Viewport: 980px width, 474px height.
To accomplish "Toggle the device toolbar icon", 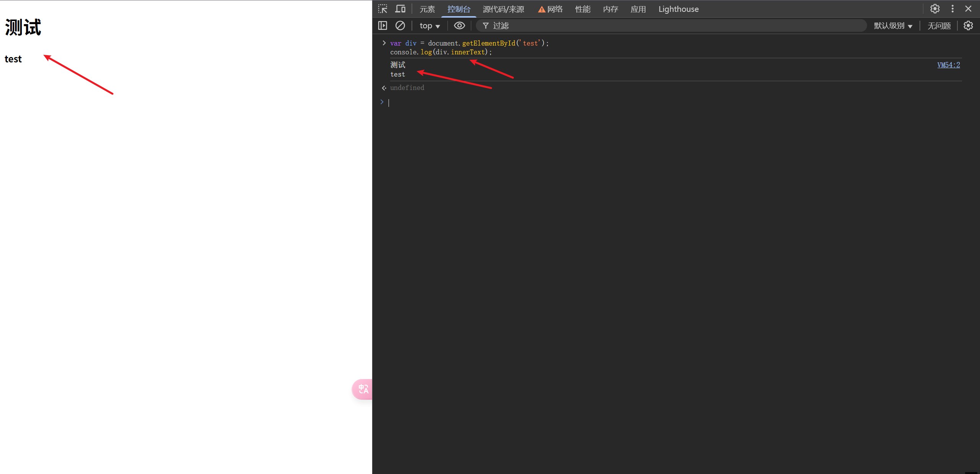I will click(400, 9).
